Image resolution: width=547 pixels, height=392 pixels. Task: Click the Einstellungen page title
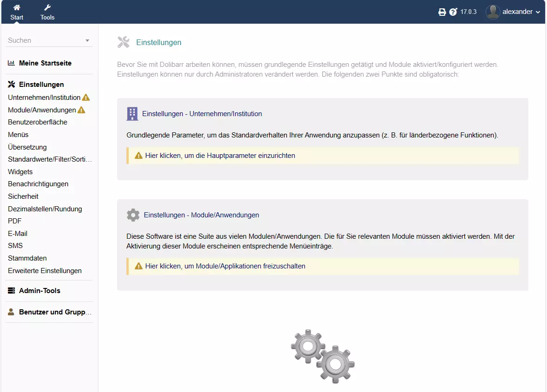(159, 43)
